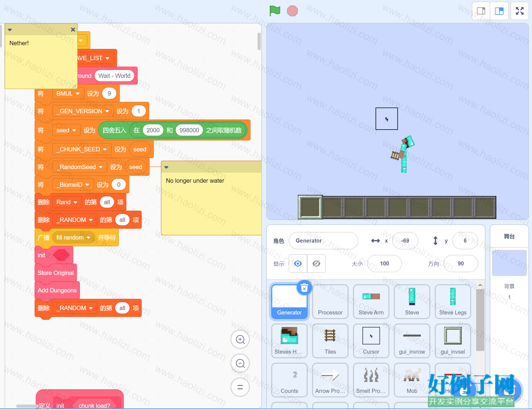Select the Steve sprite
Image resolution: width=532 pixels, height=410 pixels.
point(412,302)
